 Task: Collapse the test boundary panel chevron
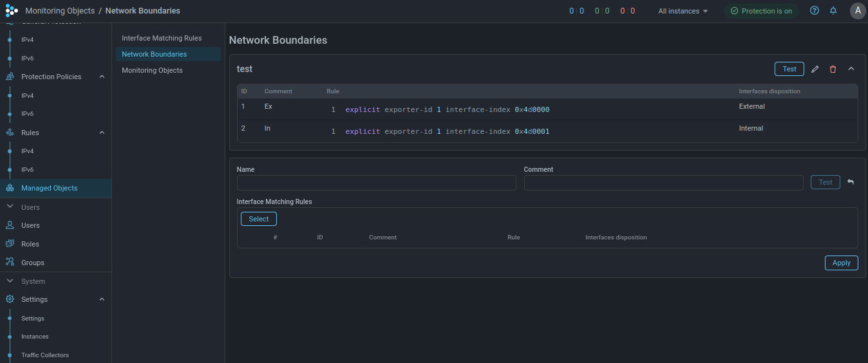pyautogui.click(x=851, y=70)
